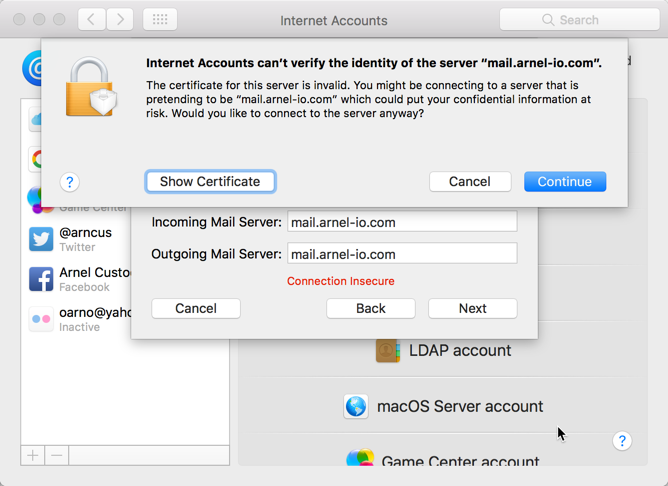Click Next in mail setup sheet
Viewport: 668px width, 486px height.
pos(472,308)
